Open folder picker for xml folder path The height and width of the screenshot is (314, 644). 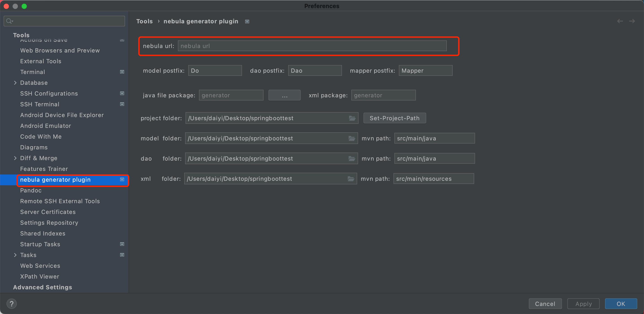(x=351, y=178)
